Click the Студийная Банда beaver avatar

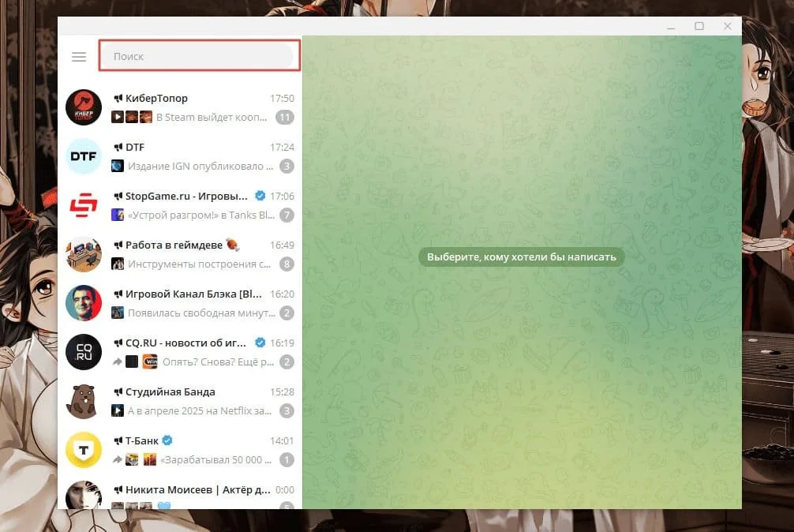(84, 401)
